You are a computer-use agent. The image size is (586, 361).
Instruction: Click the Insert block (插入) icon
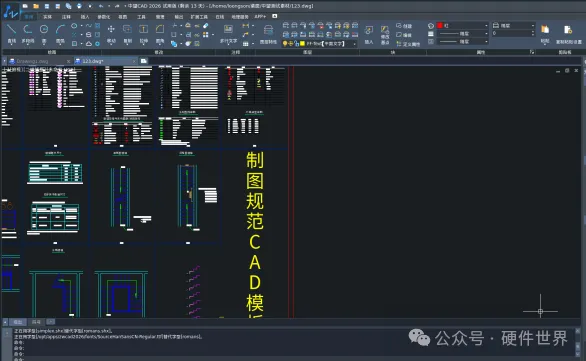point(369,34)
